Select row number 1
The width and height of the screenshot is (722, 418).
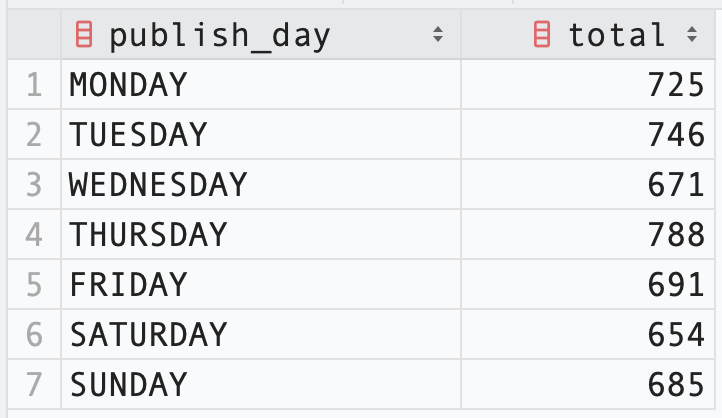click(34, 85)
